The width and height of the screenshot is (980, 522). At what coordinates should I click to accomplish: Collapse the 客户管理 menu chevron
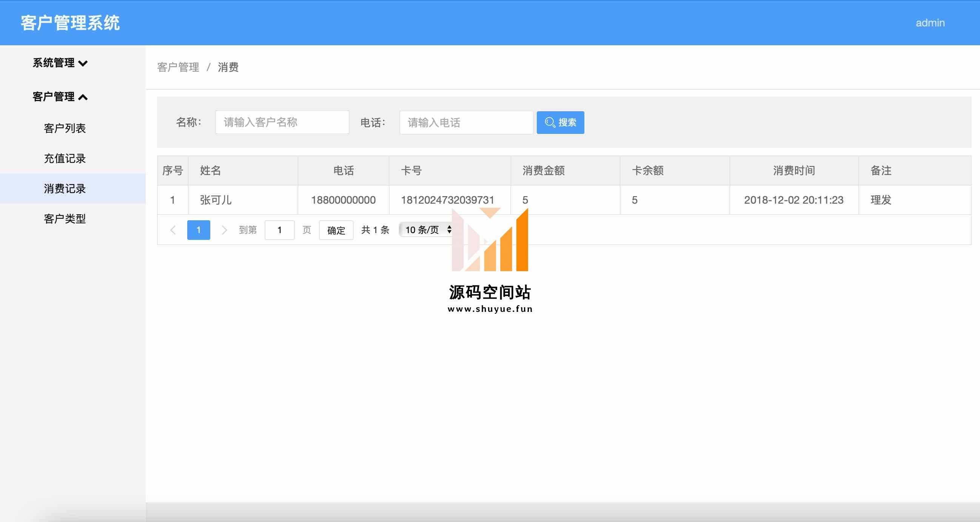click(x=83, y=97)
